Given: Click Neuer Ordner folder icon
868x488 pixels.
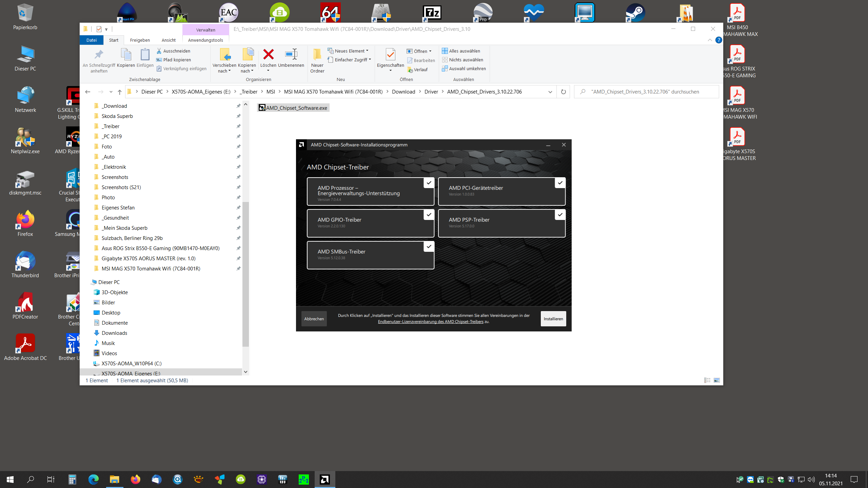Looking at the screenshot, I should pyautogui.click(x=317, y=55).
